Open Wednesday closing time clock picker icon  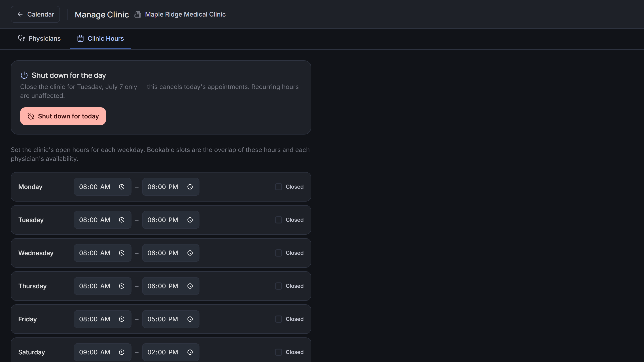[x=190, y=253]
